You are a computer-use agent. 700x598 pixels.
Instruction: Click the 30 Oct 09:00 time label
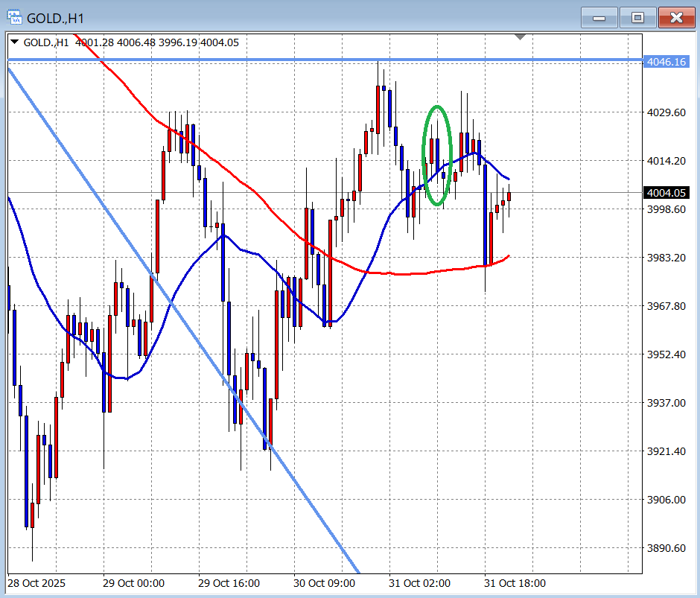pyautogui.click(x=325, y=583)
